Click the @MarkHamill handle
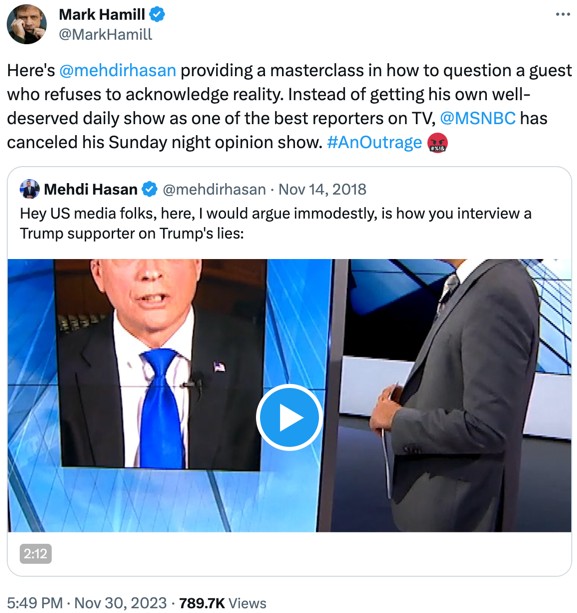577x613 pixels. 106,34
